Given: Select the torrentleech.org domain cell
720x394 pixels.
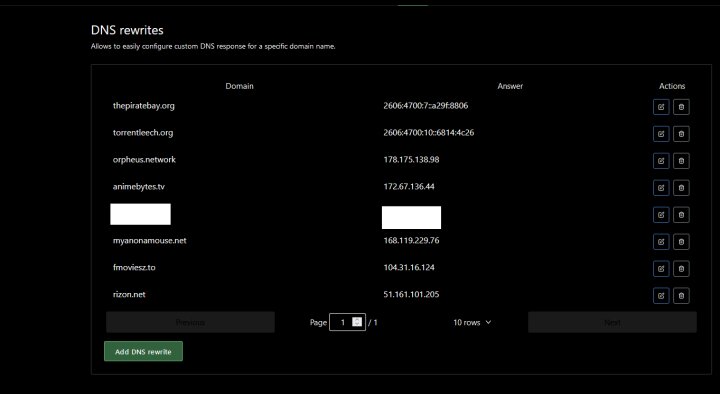Looking at the screenshot, I should click(143, 133).
